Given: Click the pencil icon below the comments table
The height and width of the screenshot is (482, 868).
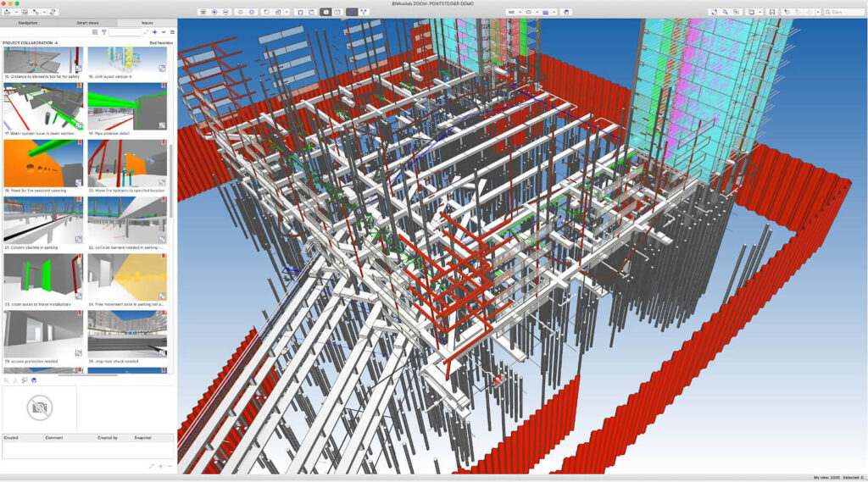Looking at the screenshot, I should tap(152, 466).
